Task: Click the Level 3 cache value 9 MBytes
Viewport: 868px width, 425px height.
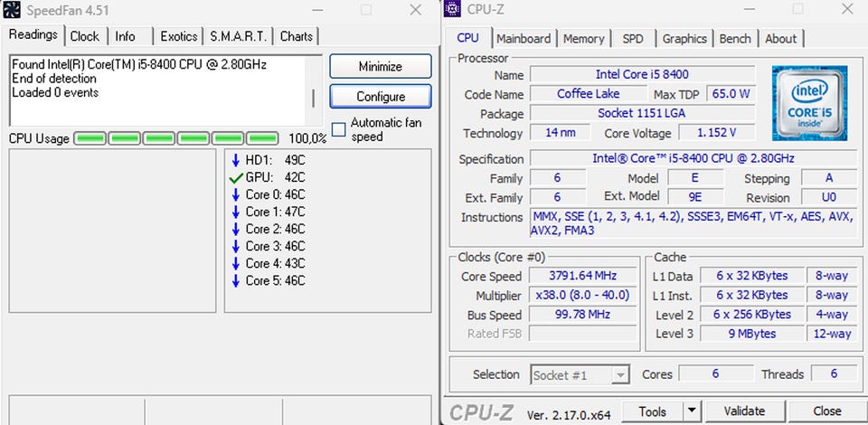Action: [752, 334]
